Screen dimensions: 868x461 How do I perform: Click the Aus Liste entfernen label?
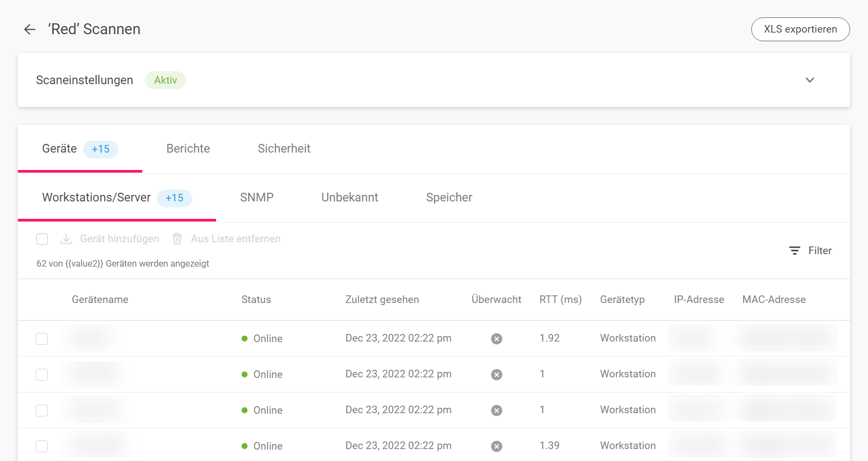pyautogui.click(x=236, y=239)
